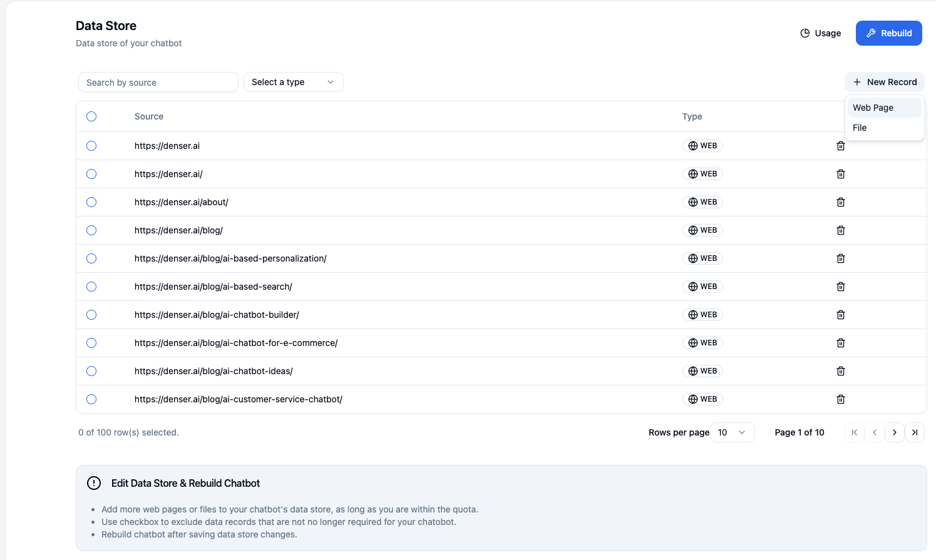Select the ai-chatbot-builder row checkbox
This screenshot has height=560, width=936.
click(x=91, y=315)
